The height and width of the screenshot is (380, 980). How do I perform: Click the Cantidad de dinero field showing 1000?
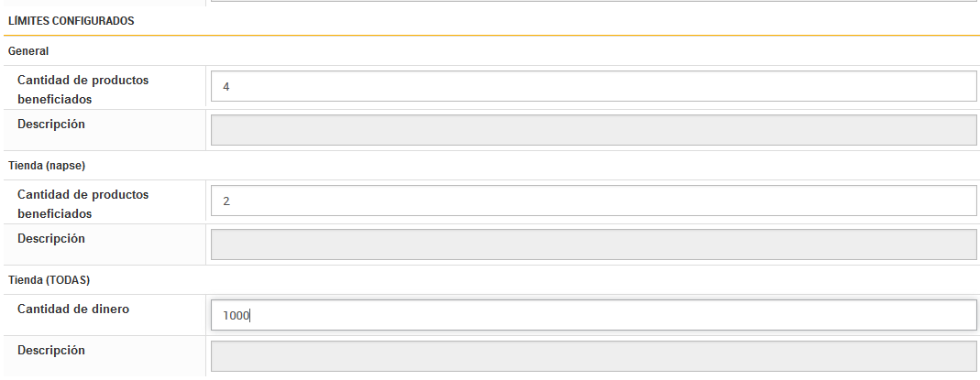pyautogui.click(x=592, y=315)
